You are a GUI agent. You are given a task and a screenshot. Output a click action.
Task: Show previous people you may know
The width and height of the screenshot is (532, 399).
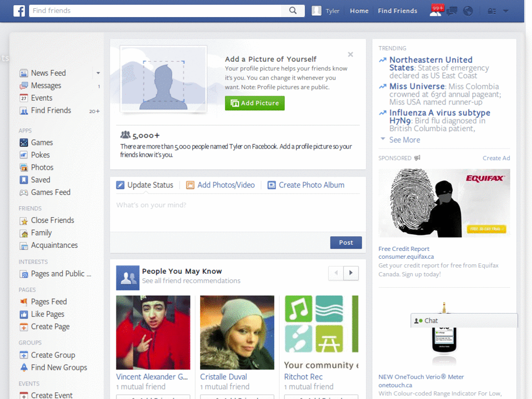(x=336, y=273)
